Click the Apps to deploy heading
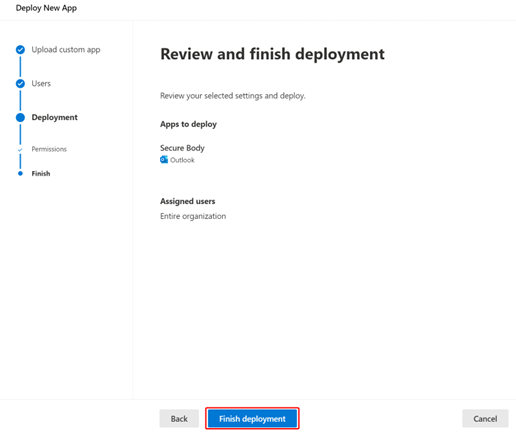The height and width of the screenshot is (432, 516). (188, 124)
